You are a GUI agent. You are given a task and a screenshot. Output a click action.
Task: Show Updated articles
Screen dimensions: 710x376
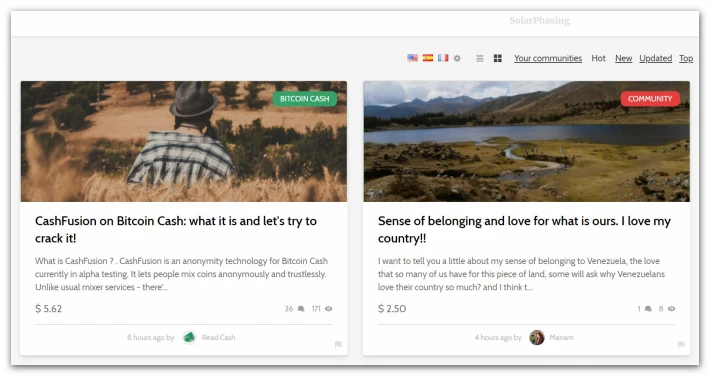655,58
